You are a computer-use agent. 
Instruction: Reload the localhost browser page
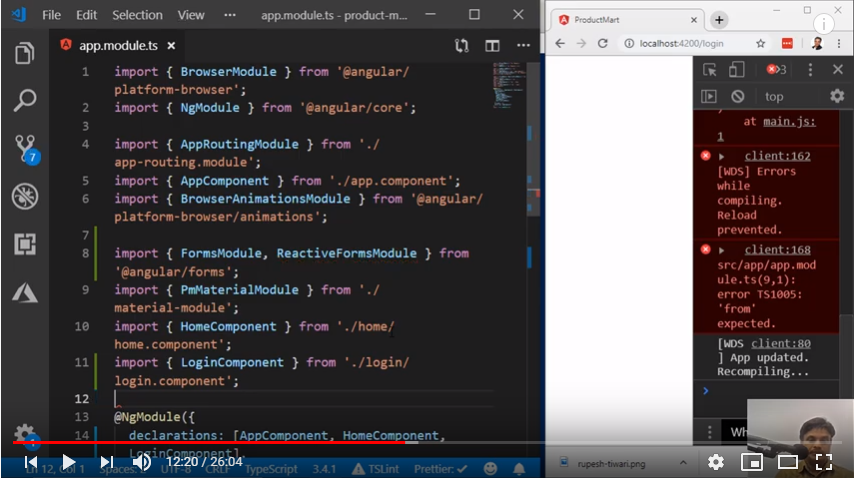tap(602, 43)
